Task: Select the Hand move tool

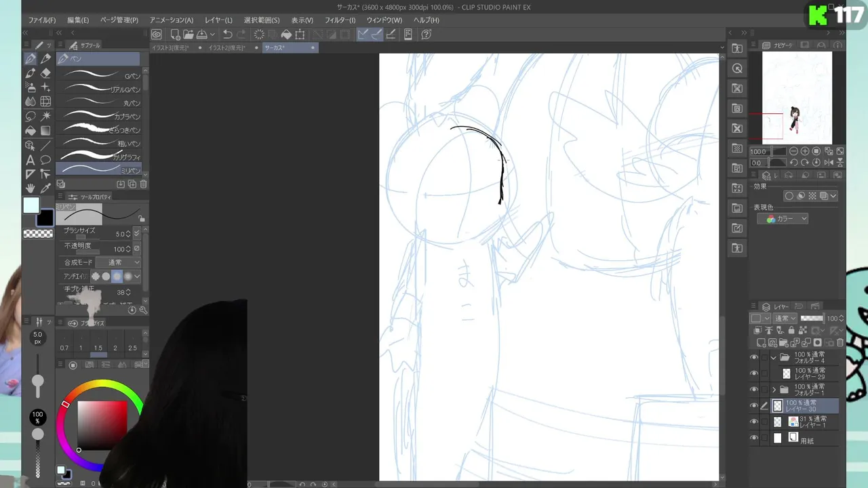Action: pos(31,188)
